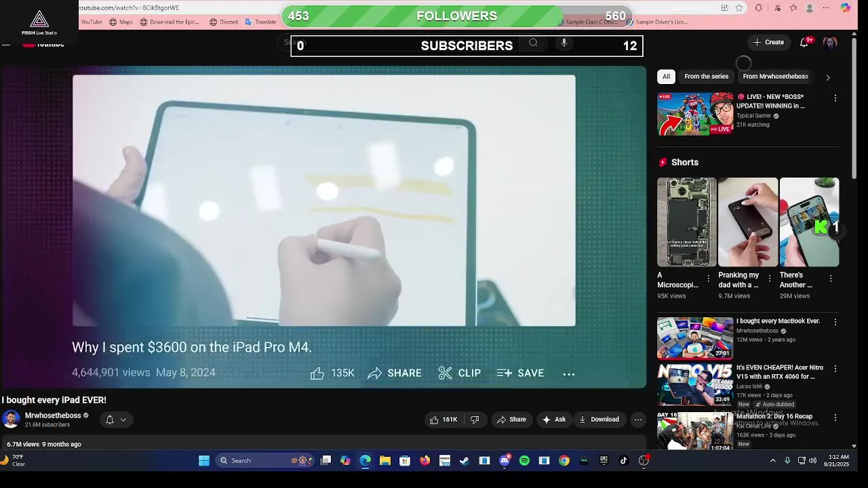Open the Edge settings and more menu

point(826,8)
